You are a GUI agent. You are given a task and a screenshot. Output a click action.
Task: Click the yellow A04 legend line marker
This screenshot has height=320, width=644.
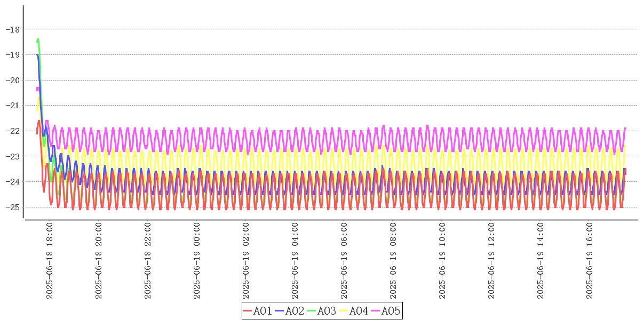pyautogui.click(x=344, y=311)
